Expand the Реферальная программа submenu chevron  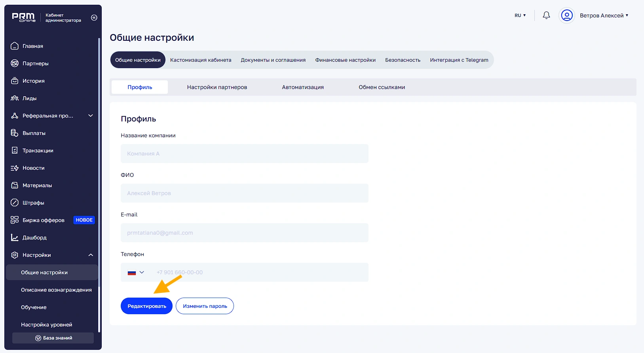click(91, 116)
